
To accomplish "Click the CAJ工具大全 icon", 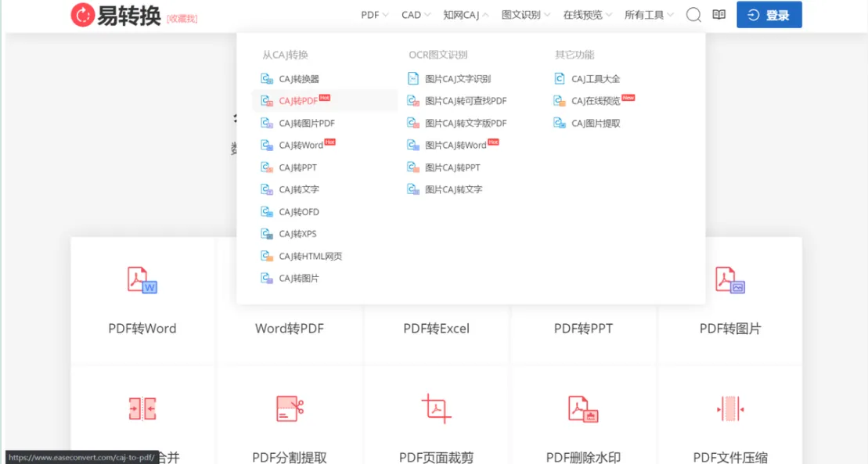I will click(560, 78).
